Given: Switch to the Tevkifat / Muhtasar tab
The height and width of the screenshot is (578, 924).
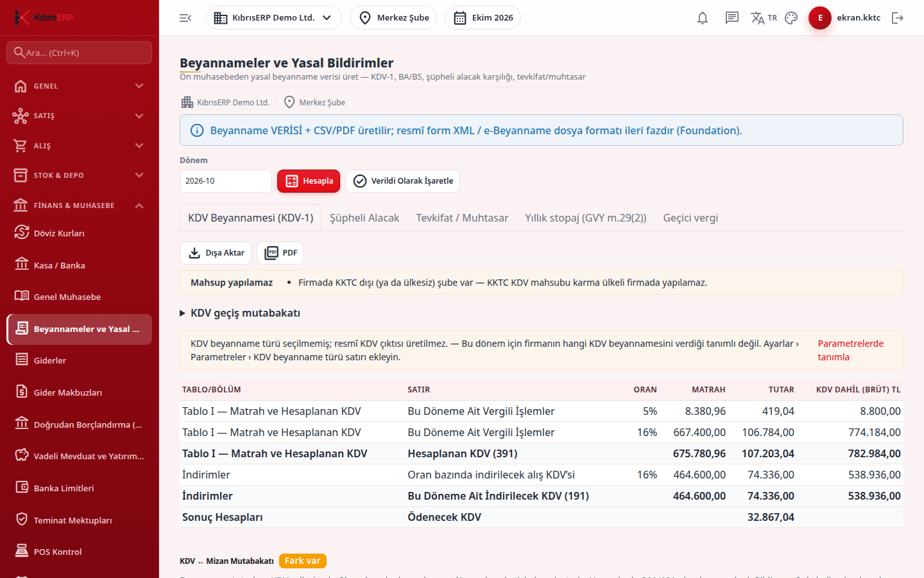Looking at the screenshot, I should 462,218.
